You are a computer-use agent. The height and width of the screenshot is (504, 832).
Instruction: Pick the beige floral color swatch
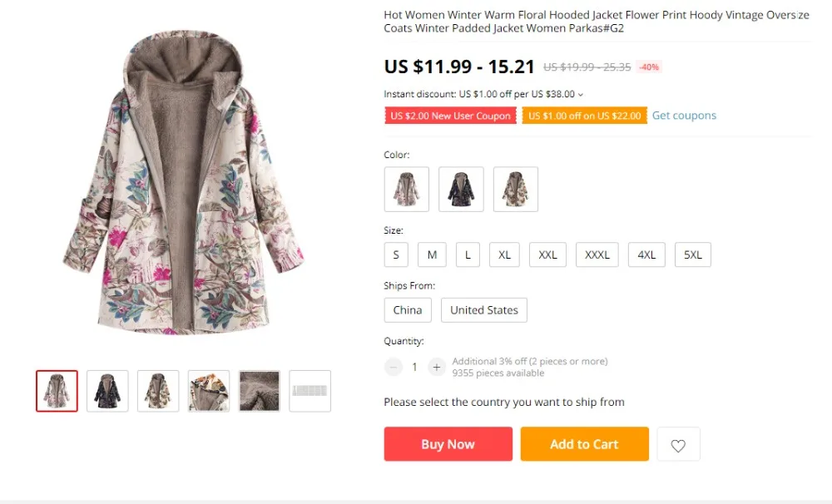coord(516,190)
